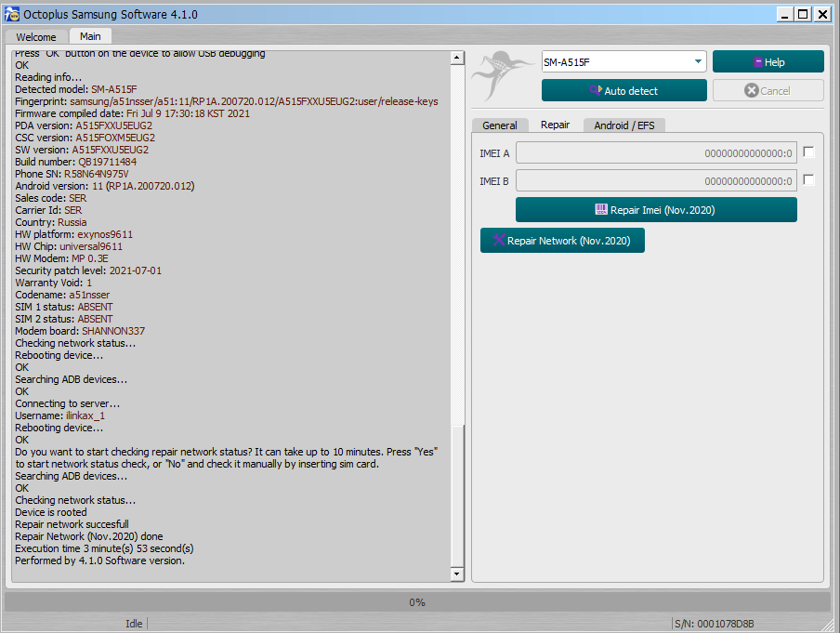Screen dimensions: 840x633
Task: Open the SM-A515F model dropdown arrow
Action: (698, 61)
